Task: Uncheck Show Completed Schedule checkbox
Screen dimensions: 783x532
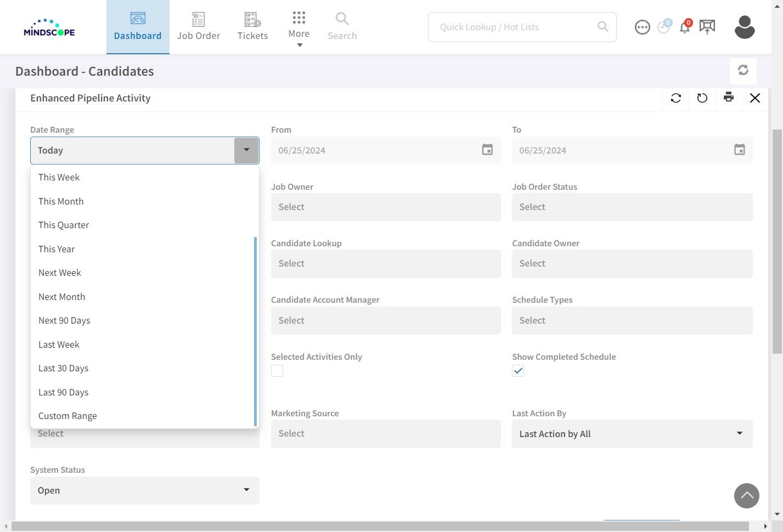Action: pyautogui.click(x=518, y=371)
